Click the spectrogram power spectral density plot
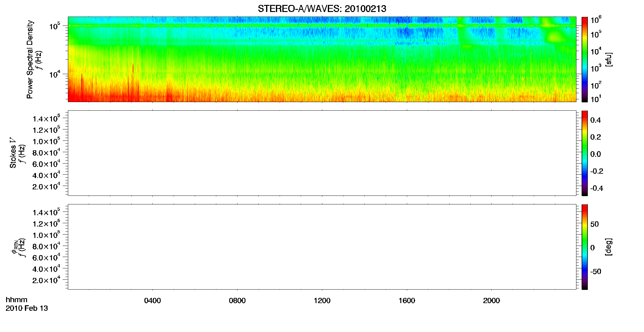 pos(322,59)
